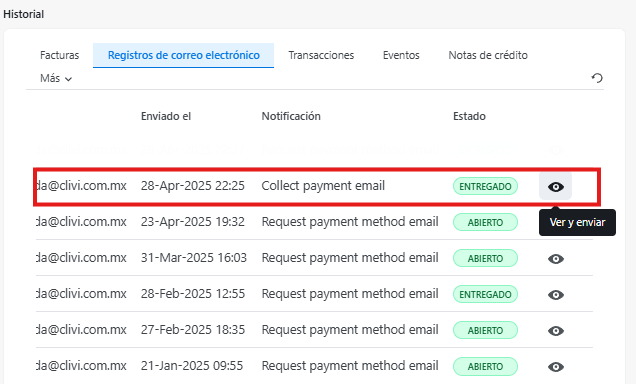
Task: View the 31-Mar-2025 16:03 email via eye icon
Action: (556, 259)
